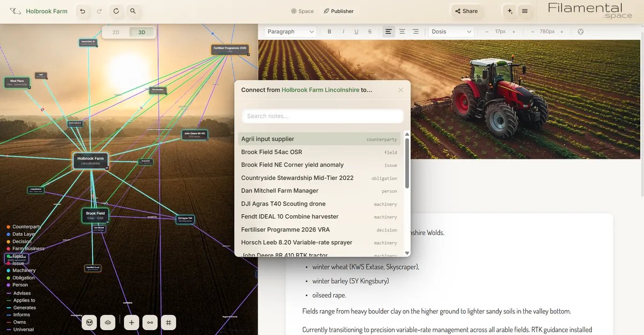The width and height of the screenshot is (644, 335).
Task: Click the Counterparty legend color dot
Action: click(x=9, y=227)
